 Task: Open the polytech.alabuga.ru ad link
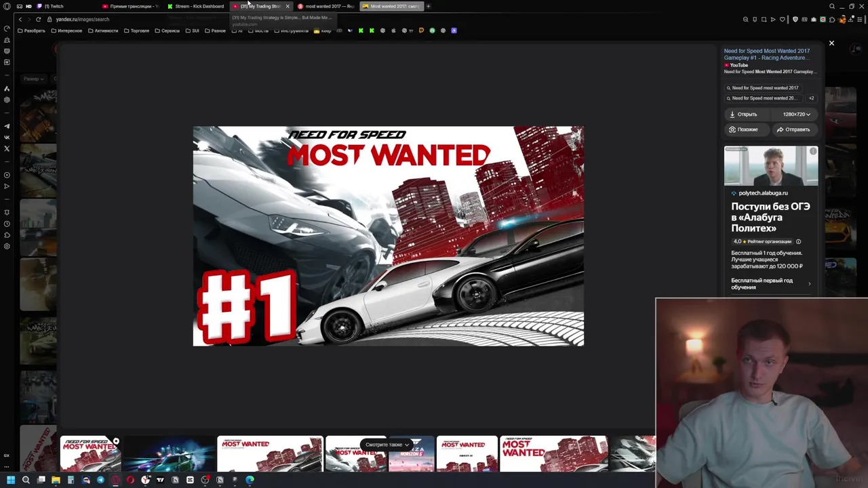click(x=762, y=193)
